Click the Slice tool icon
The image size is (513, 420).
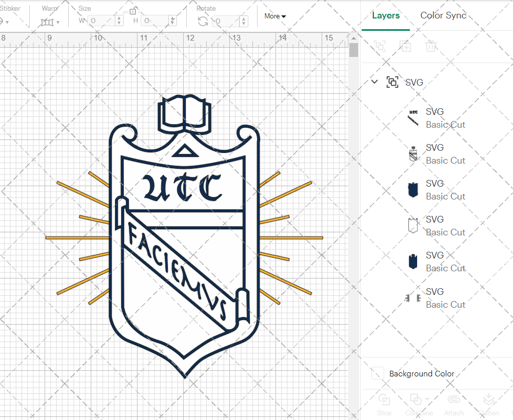(x=384, y=399)
